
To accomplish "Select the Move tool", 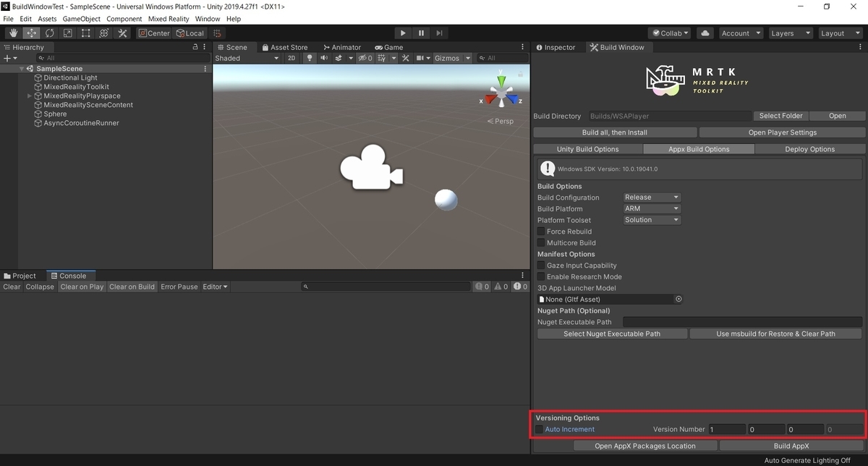I will click(32, 33).
